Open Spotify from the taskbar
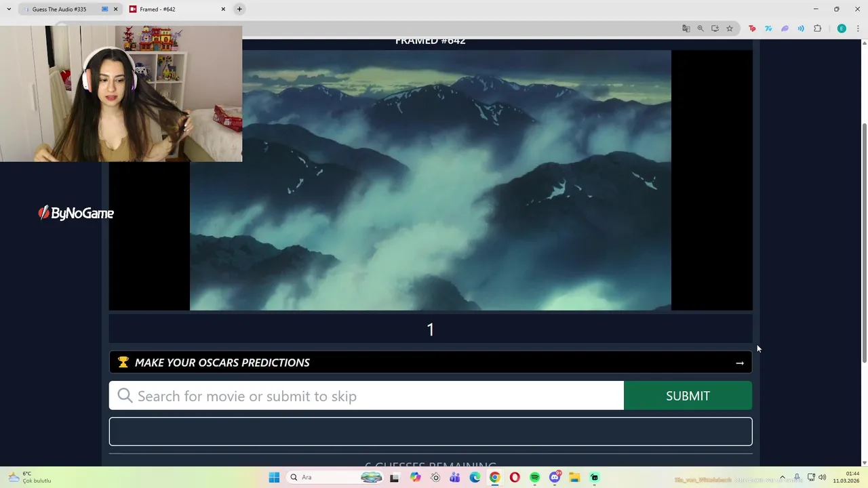The height and width of the screenshot is (488, 868). point(535,477)
